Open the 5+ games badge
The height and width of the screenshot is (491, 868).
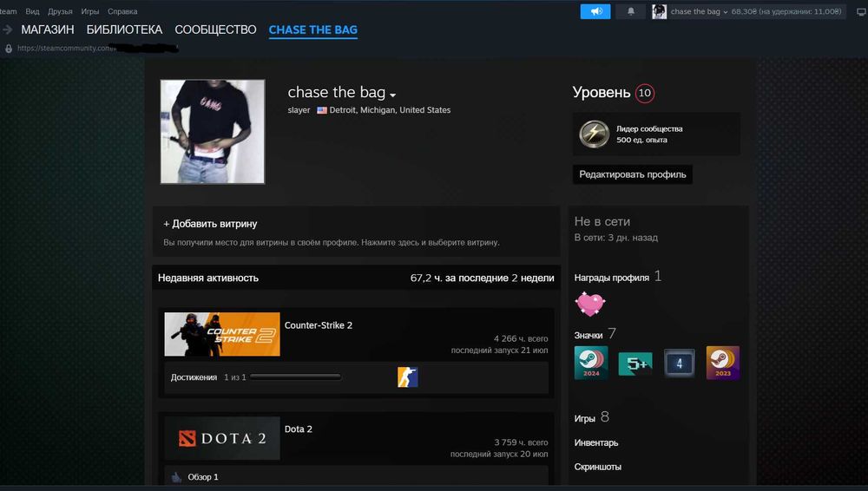point(635,363)
